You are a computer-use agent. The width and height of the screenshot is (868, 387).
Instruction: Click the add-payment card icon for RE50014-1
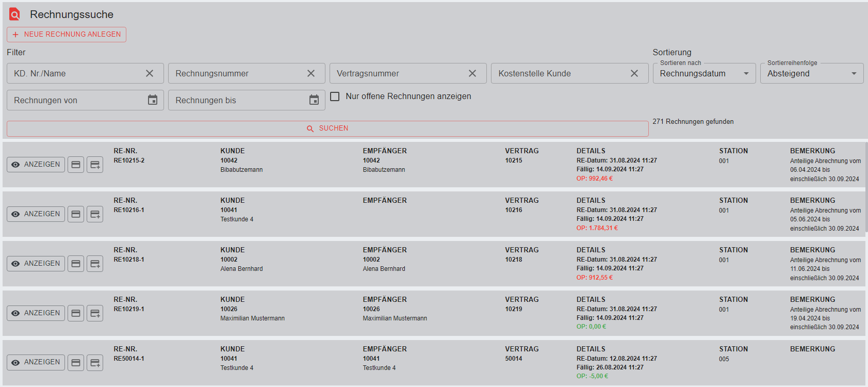(95, 363)
